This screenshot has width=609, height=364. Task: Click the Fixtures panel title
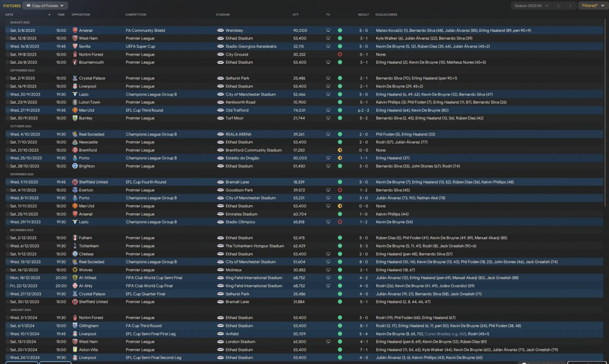[12, 6]
